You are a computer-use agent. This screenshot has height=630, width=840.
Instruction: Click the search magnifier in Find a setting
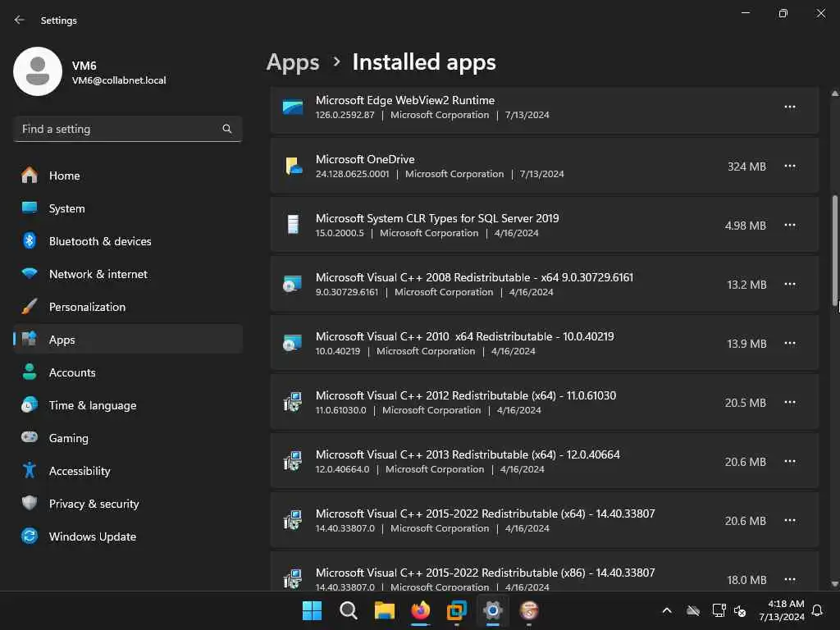(x=227, y=129)
